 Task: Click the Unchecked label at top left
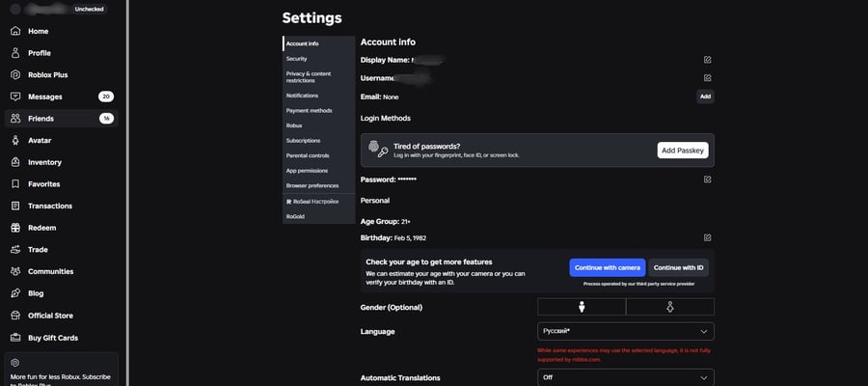[89, 10]
